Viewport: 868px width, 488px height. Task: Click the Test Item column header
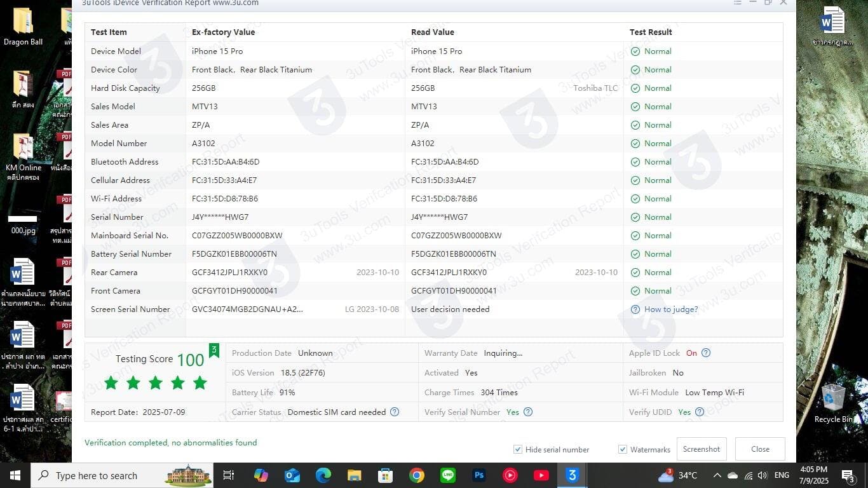pyautogui.click(x=109, y=32)
